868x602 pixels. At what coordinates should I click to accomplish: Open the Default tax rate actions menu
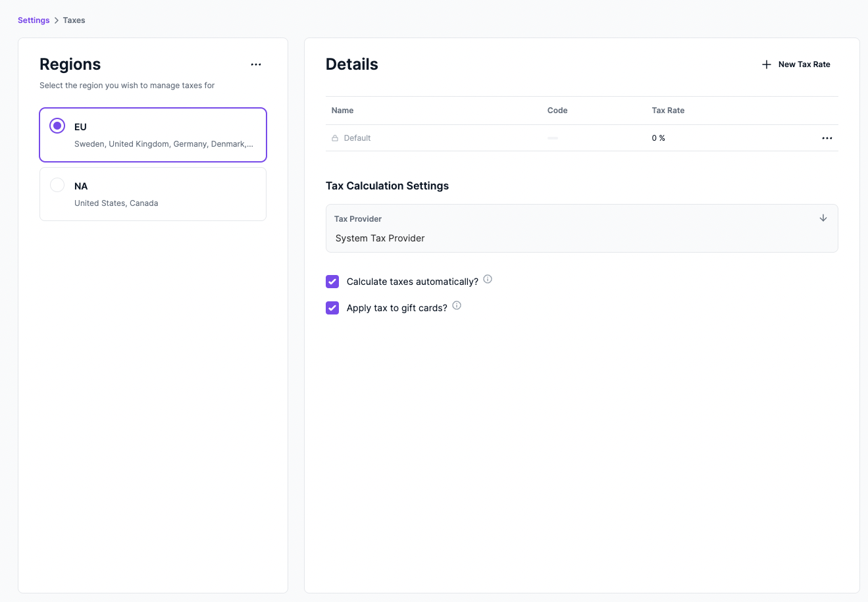(827, 138)
